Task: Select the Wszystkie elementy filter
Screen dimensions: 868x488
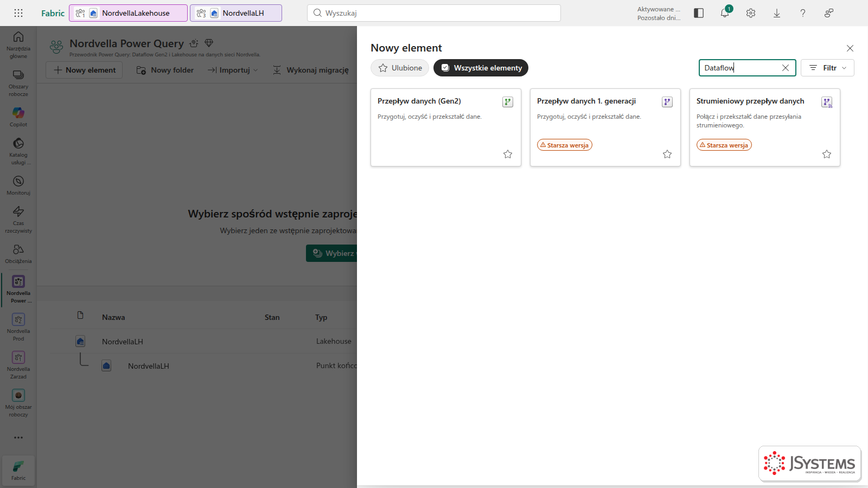Action: [x=481, y=68]
